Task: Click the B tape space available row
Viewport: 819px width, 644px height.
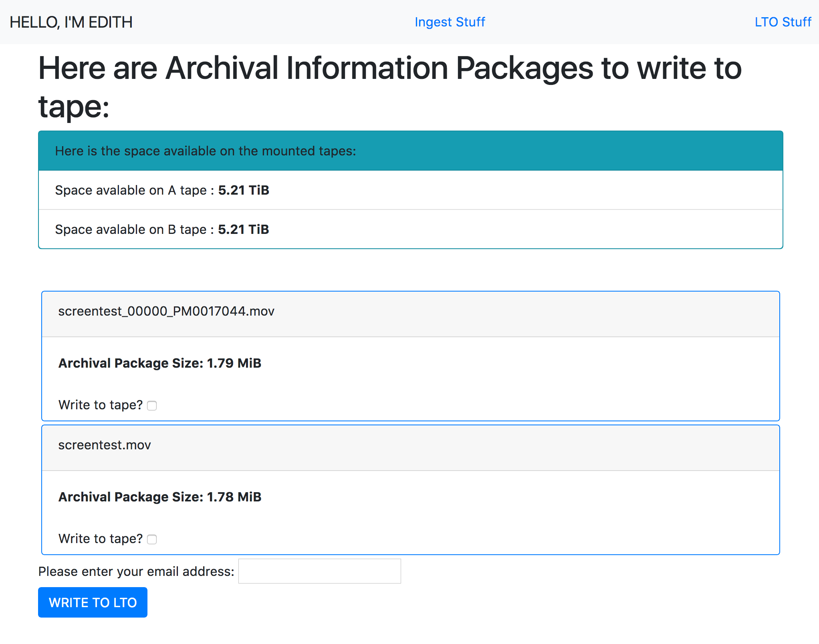Action: pos(410,229)
